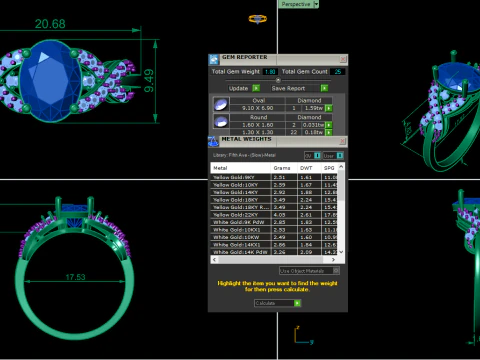Click green arrow beside Save Report
This screenshot has height=360, width=480.
coord(324,88)
